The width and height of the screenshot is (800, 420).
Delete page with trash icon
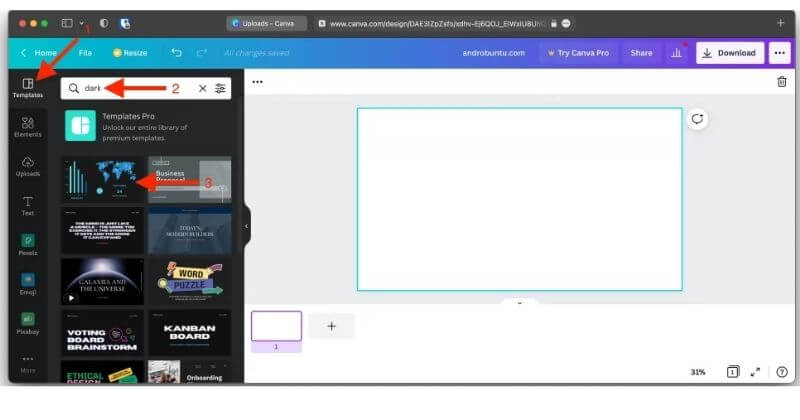click(x=782, y=82)
